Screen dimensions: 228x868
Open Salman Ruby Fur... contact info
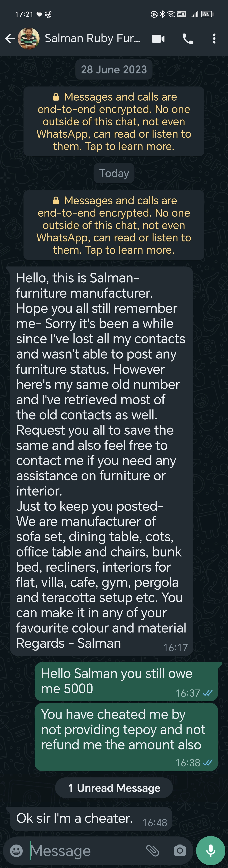[x=93, y=39]
